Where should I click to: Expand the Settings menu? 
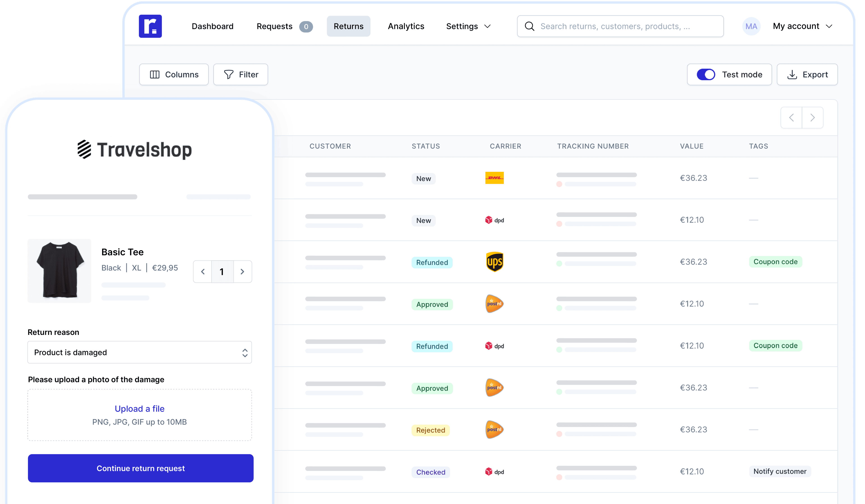pos(468,26)
